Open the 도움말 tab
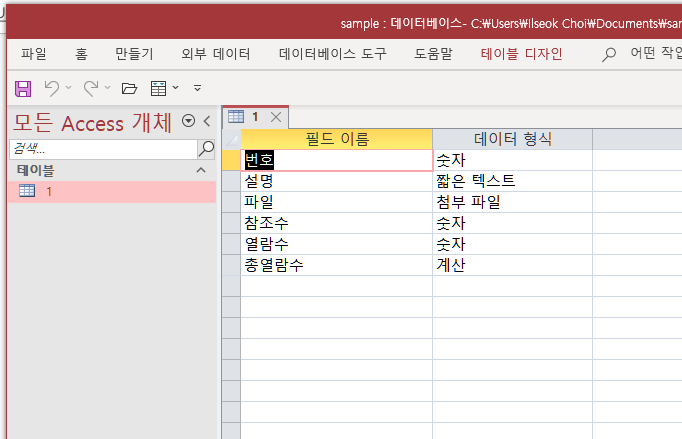Image resolution: width=682 pixels, height=439 pixels. tap(433, 54)
